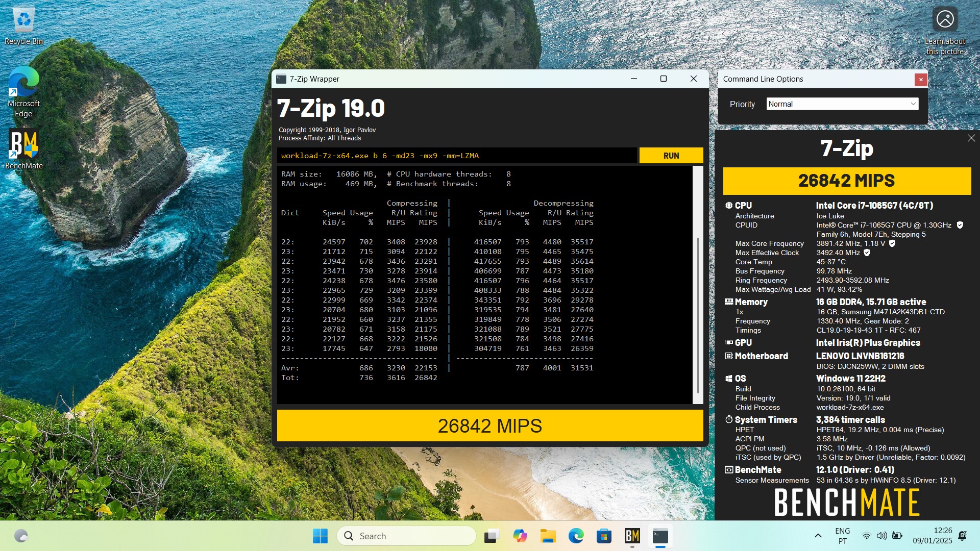Switch to BenchMate taskbar app
The height and width of the screenshot is (551, 980).
point(632,536)
